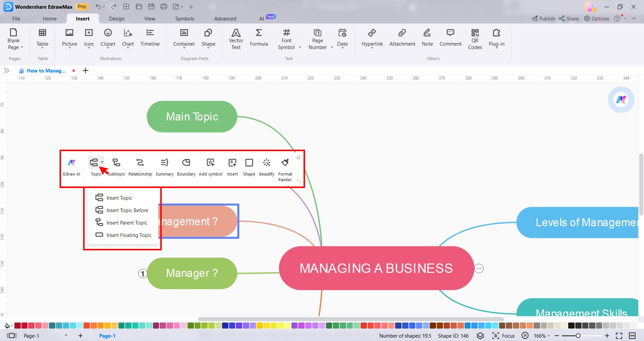Click Edraw AI in floating toolbar

(72, 167)
